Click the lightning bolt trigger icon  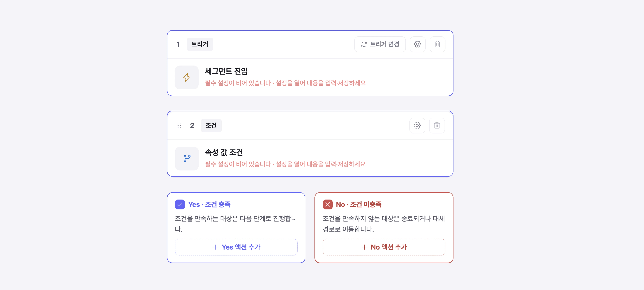click(186, 77)
